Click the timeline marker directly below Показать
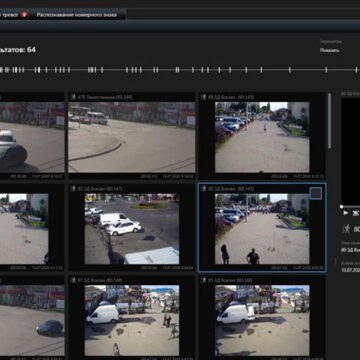The image size is (360, 360). tap(326, 70)
